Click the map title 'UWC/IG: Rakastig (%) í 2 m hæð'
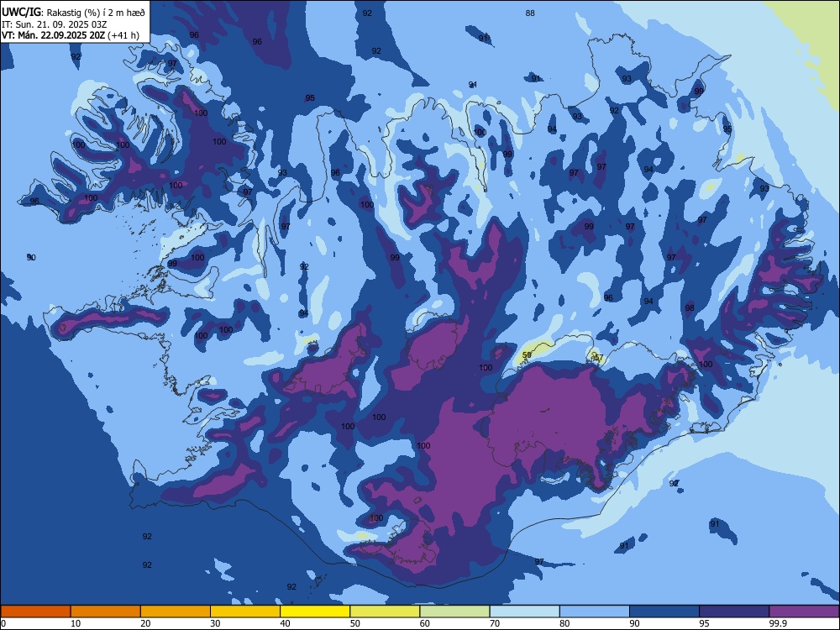This screenshot has width=840, height=630. (73, 13)
